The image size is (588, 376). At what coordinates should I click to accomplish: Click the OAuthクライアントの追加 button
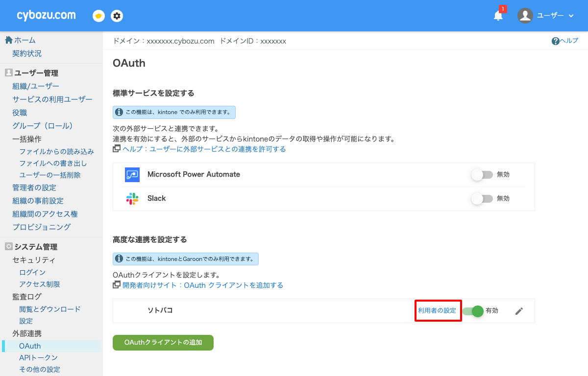(x=163, y=343)
